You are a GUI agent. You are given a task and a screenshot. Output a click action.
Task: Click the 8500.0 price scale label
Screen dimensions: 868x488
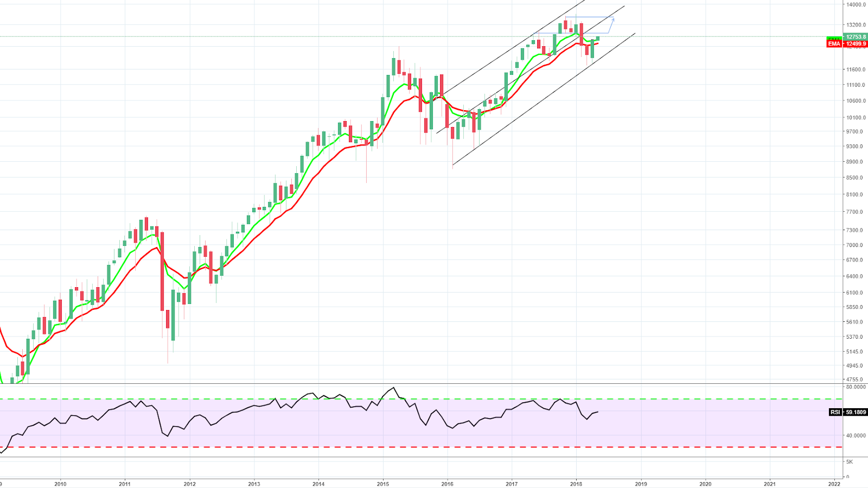click(855, 178)
